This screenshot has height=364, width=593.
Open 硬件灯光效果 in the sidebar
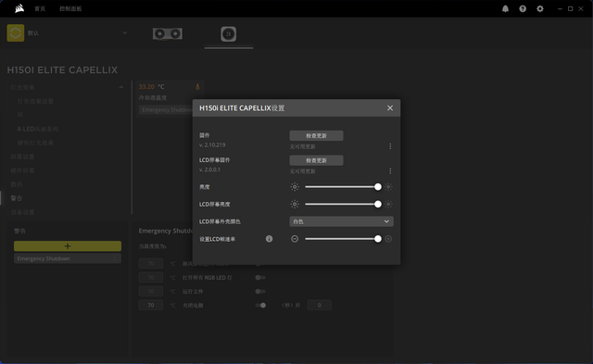(x=35, y=143)
